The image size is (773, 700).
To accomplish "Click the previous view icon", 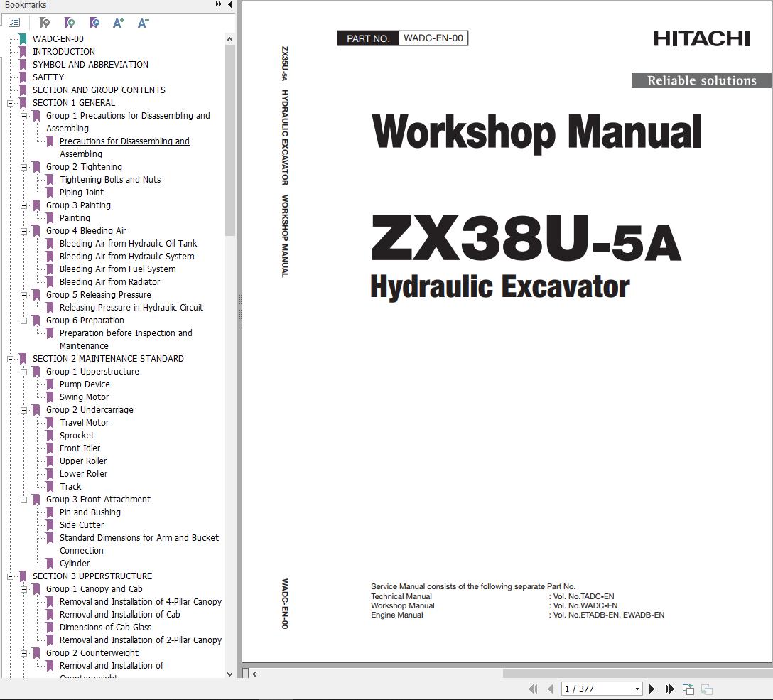I will pyautogui.click(x=688, y=689).
